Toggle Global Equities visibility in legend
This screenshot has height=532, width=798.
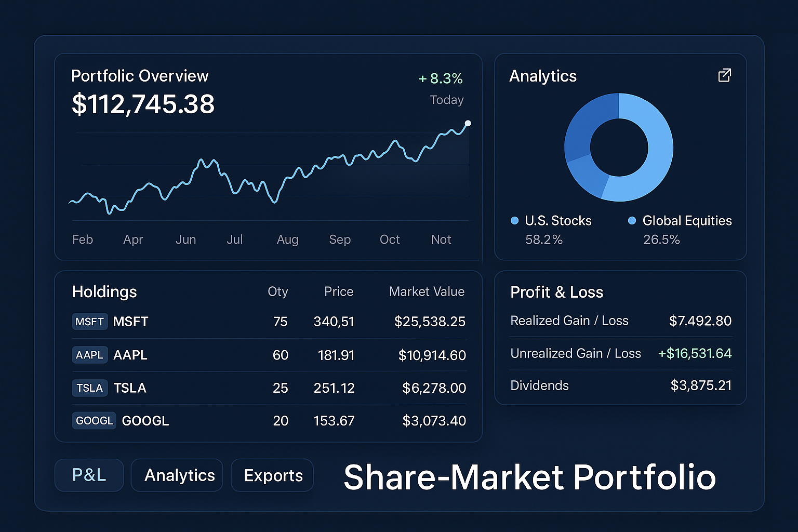coord(687,221)
